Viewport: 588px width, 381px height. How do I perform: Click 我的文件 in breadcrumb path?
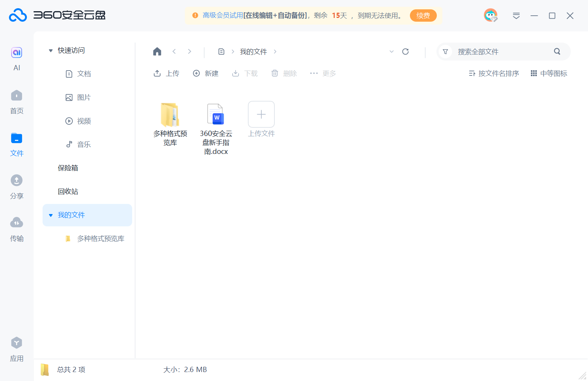[253, 52]
